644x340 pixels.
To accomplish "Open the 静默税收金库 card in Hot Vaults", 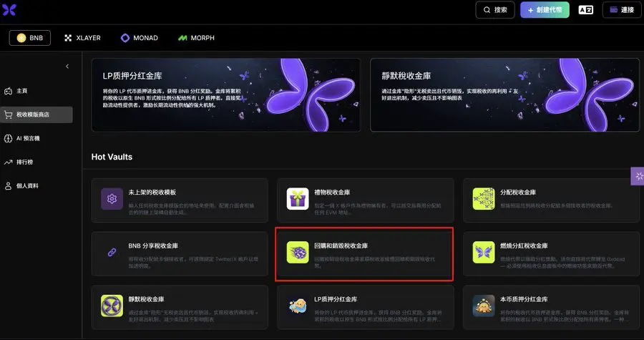I will (x=180, y=307).
